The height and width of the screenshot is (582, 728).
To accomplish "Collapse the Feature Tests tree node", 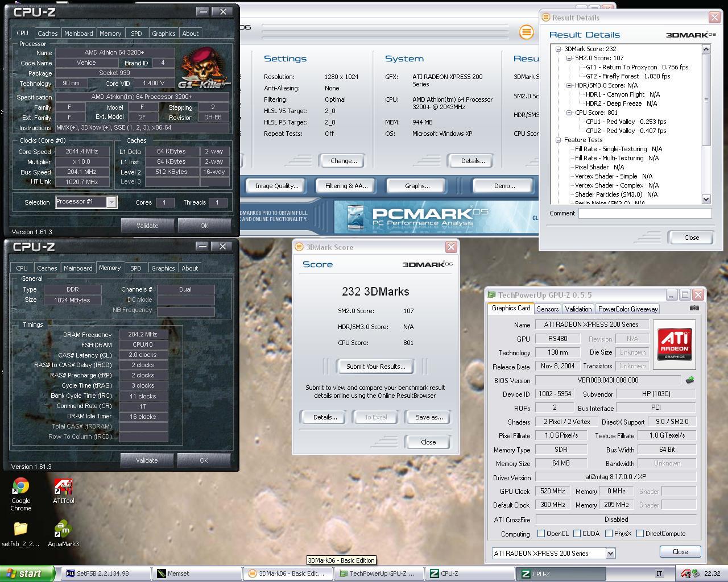I will tap(559, 140).
